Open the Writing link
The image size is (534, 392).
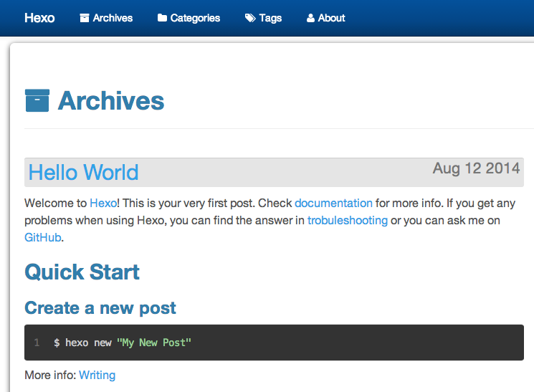[97, 376]
